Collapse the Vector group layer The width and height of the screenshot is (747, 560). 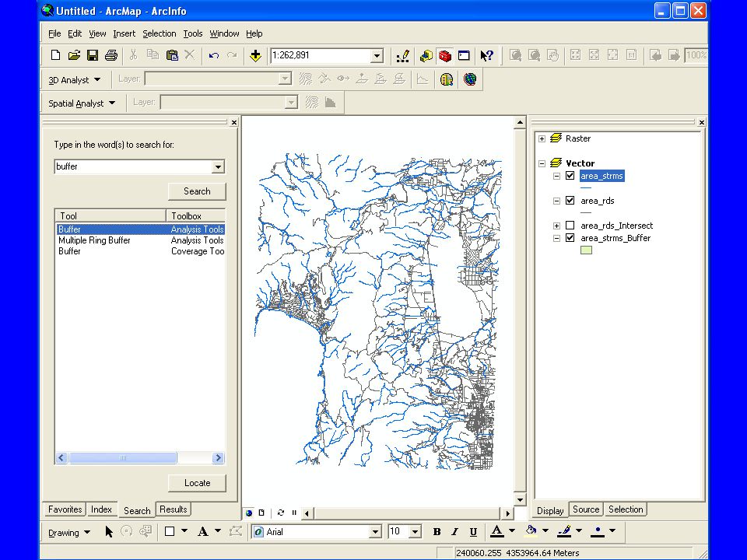[542, 163]
